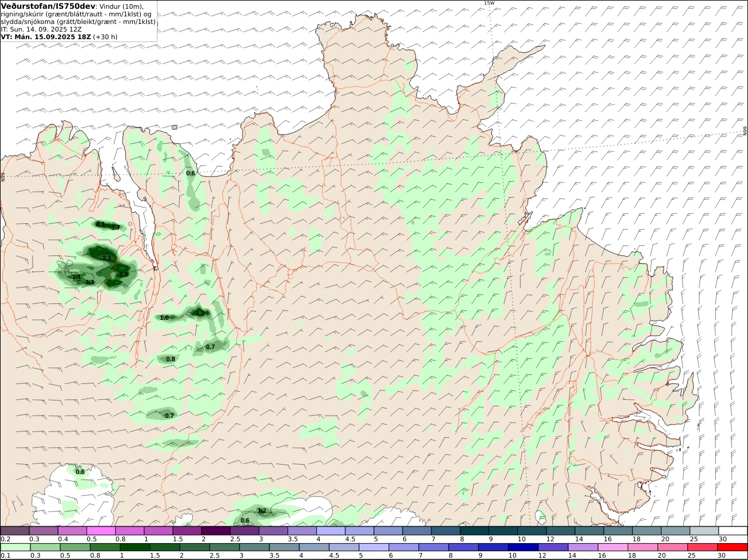Click the 0.6 value just below the 1.2 label
The width and height of the screenshot is (748, 560).
[x=245, y=521]
